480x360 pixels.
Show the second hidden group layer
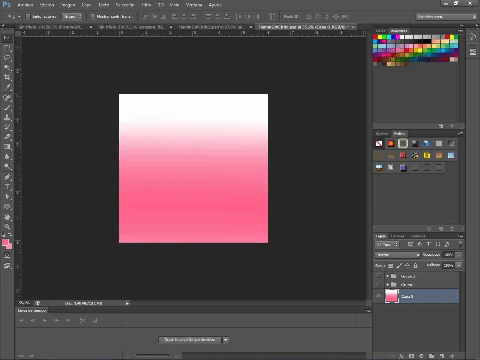coord(378,284)
